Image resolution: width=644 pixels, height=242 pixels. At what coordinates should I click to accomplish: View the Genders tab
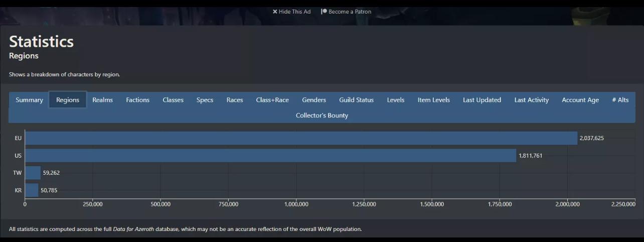[x=314, y=100]
